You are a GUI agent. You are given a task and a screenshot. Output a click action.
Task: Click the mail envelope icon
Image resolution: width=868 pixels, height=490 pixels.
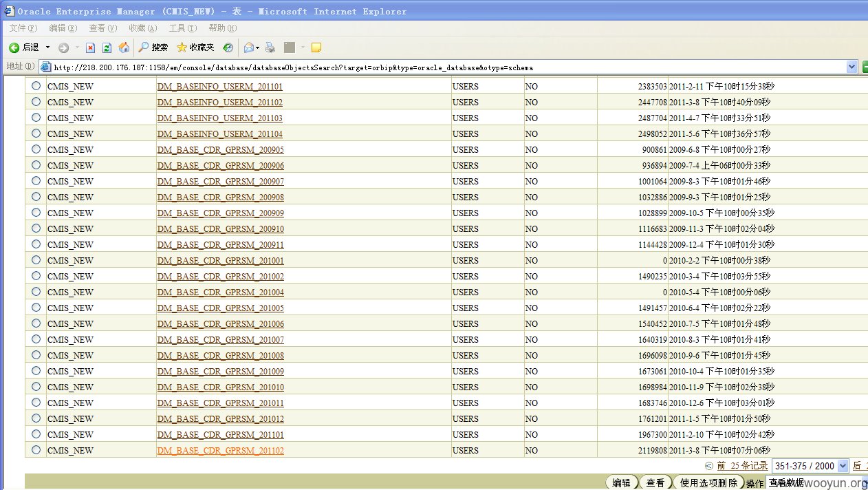pyautogui.click(x=248, y=47)
